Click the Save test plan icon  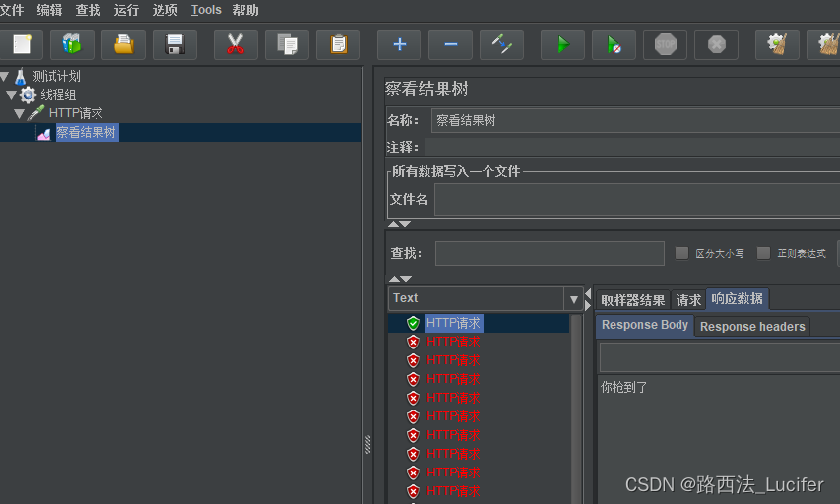coord(174,44)
